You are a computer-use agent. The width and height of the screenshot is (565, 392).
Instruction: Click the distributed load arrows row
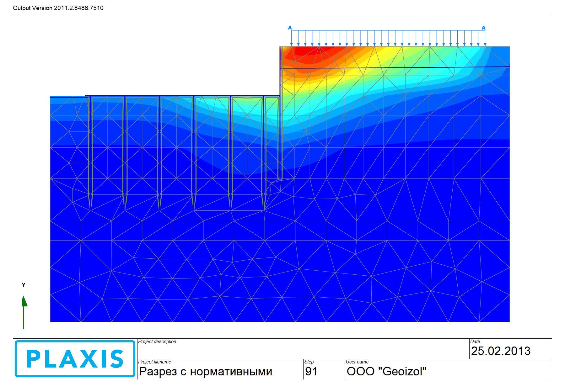388,38
